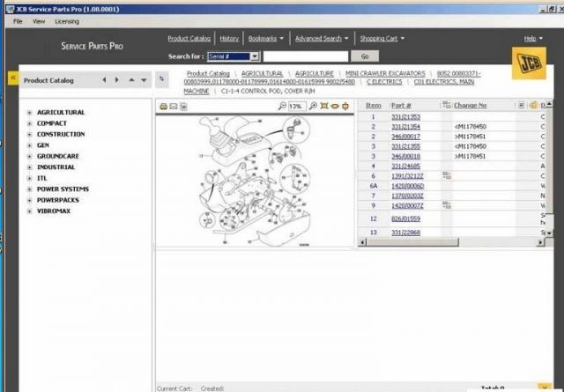Expand the INDUSTRIAL tree node

29,167
